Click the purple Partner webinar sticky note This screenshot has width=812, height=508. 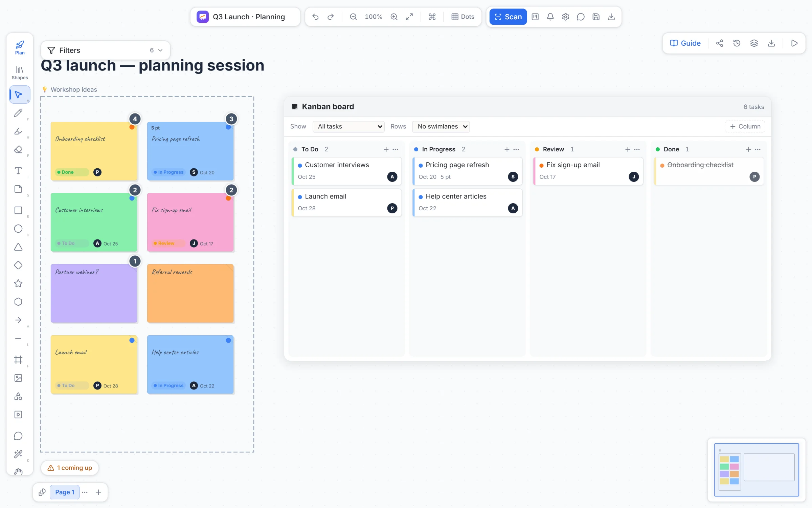pos(94,293)
